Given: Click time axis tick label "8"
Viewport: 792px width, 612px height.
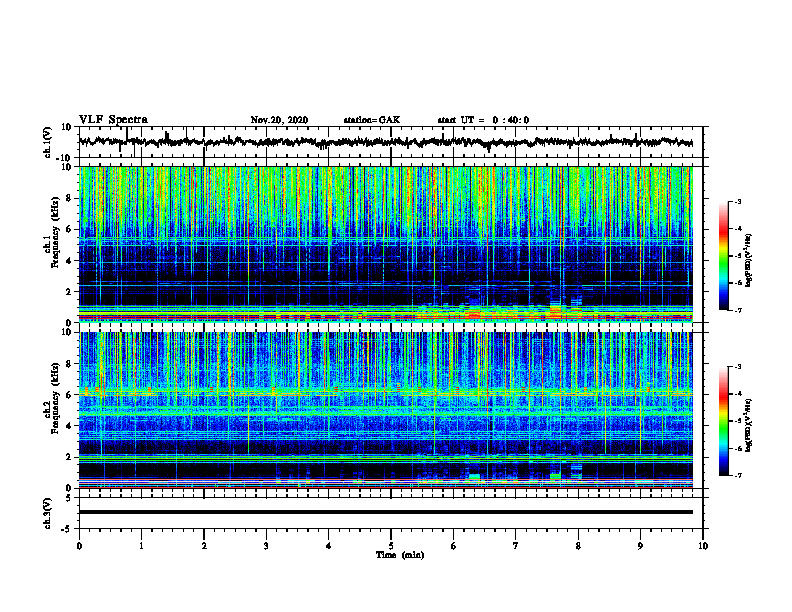Looking at the screenshot, I should (x=578, y=546).
